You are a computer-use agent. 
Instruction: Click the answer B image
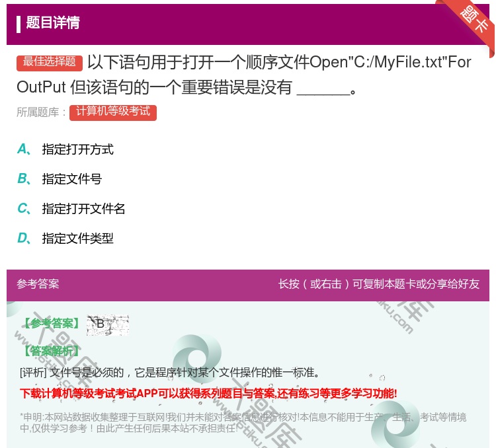108,325
